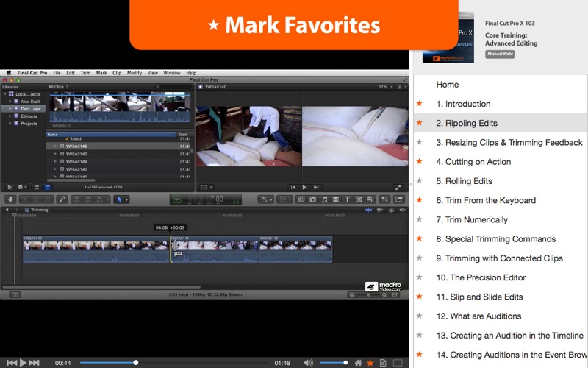588x368 pixels.
Task: Favorite the 10. The Precision Editor star
Action: (x=420, y=277)
